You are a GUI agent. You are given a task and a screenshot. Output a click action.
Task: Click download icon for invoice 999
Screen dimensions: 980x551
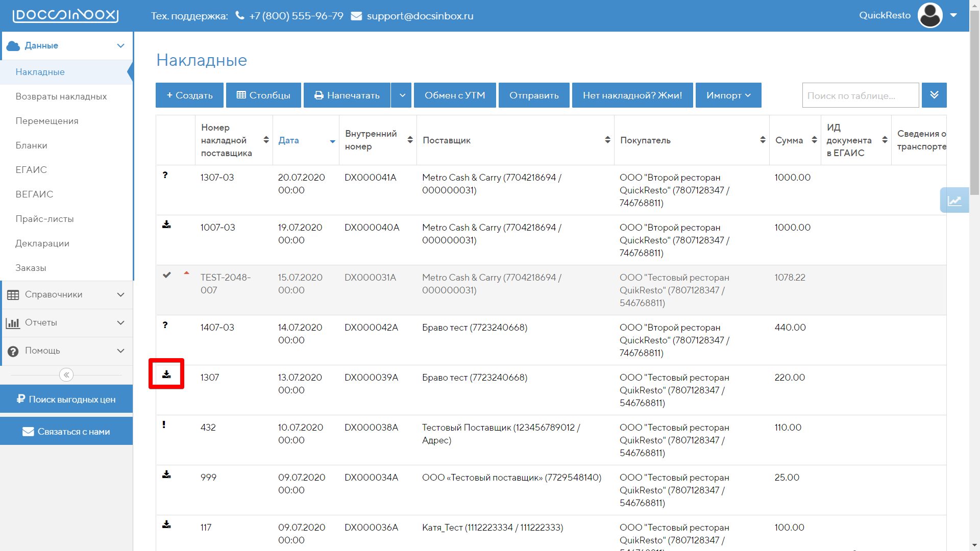(166, 474)
